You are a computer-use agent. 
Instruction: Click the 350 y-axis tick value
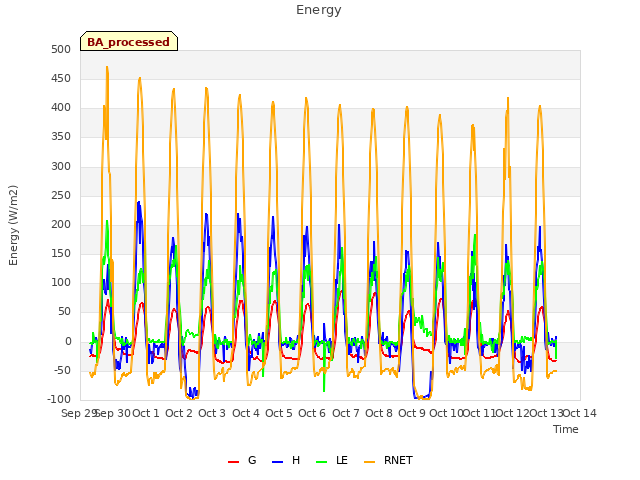point(61,137)
